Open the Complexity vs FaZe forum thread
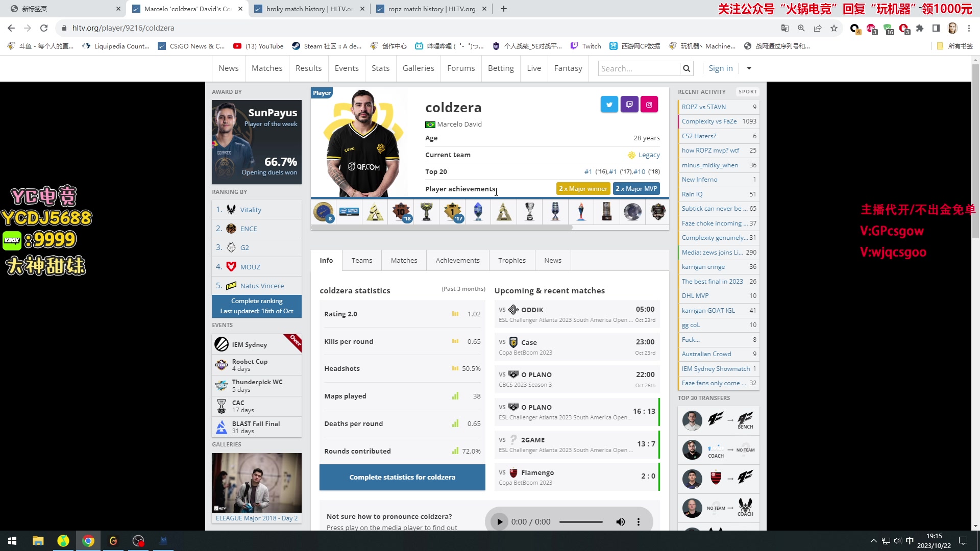The height and width of the screenshot is (551, 980). (709, 121)
